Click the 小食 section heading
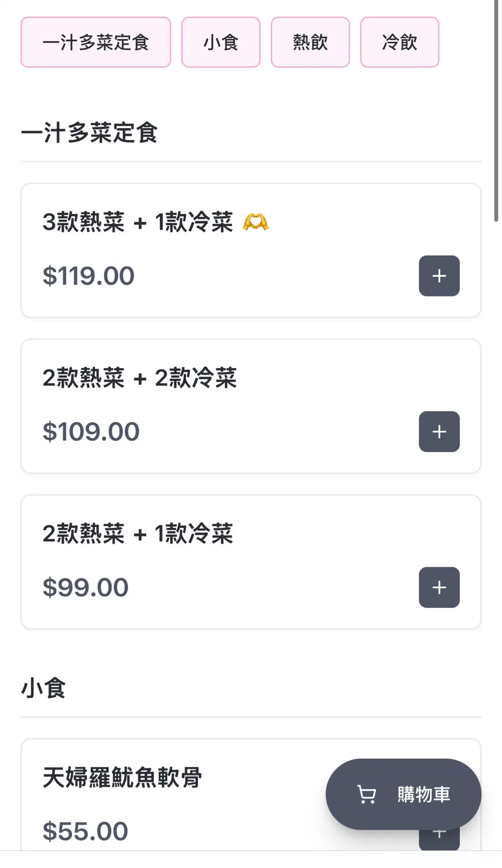This screenshot has height=868, width=502. point(43,688)
